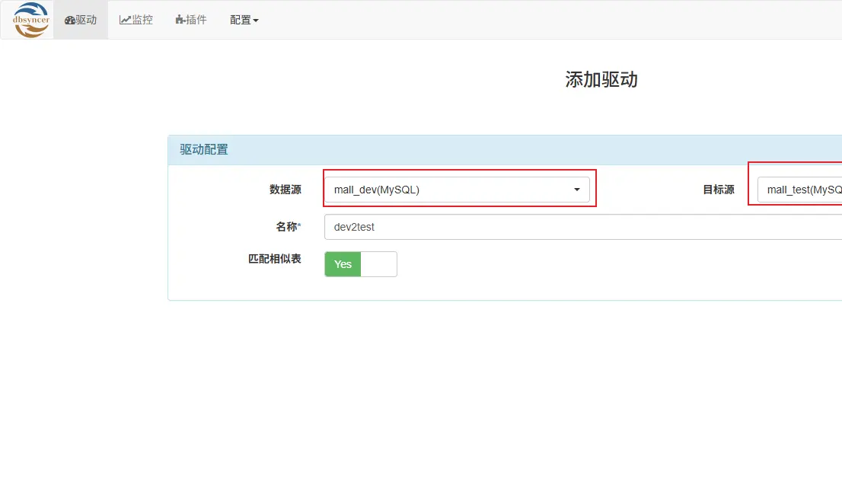This screenshot has height=504, width=842.
Task: Select the 驱动 gauge icon in the navbar
Action: tap(70, 20)
